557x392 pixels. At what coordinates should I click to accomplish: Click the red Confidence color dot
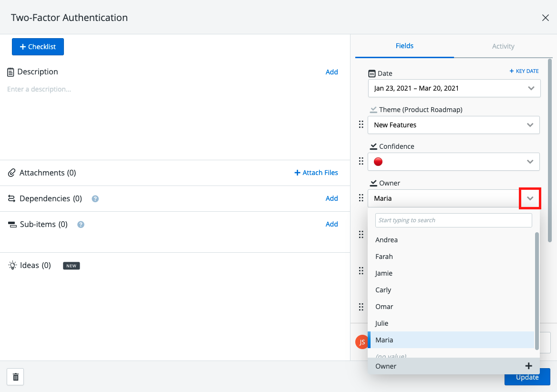pos(378,162)
